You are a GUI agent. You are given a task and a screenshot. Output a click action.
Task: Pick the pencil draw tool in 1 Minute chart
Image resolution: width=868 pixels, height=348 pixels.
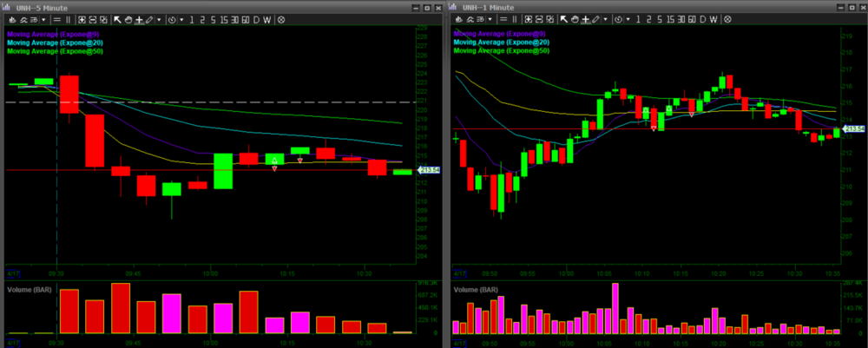(x=595, y=19)
